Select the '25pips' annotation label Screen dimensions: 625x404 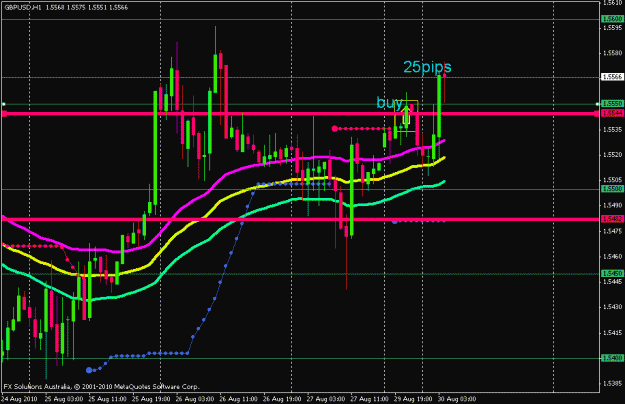[427, 67]
